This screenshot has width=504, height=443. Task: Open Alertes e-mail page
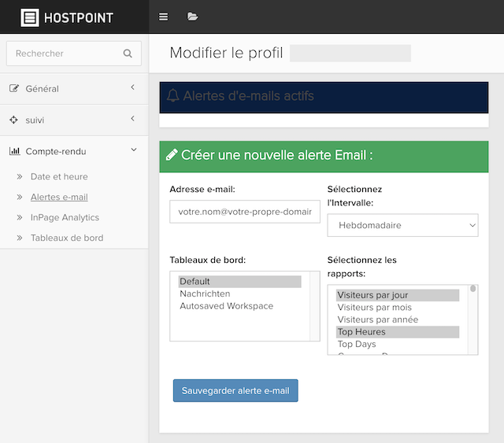[x=59, y=197]
